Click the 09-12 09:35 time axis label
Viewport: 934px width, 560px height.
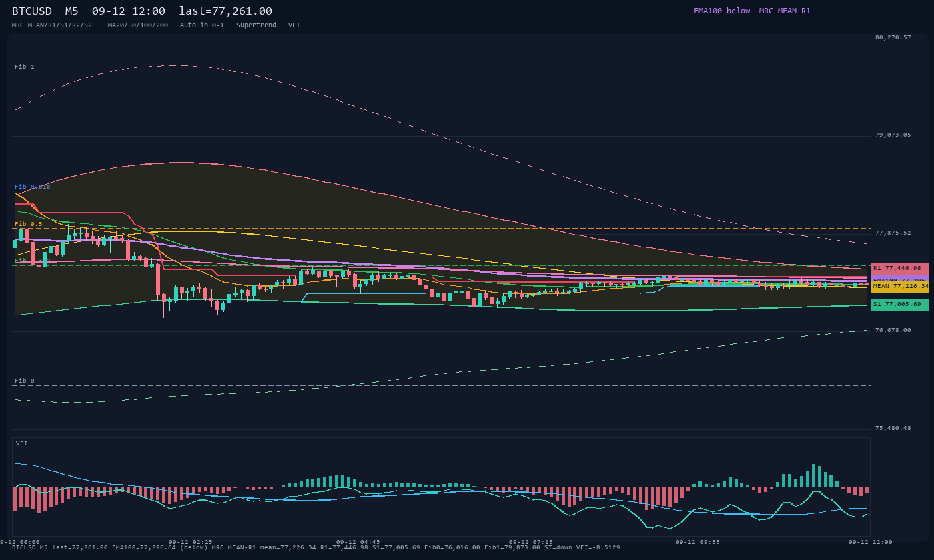698,542
